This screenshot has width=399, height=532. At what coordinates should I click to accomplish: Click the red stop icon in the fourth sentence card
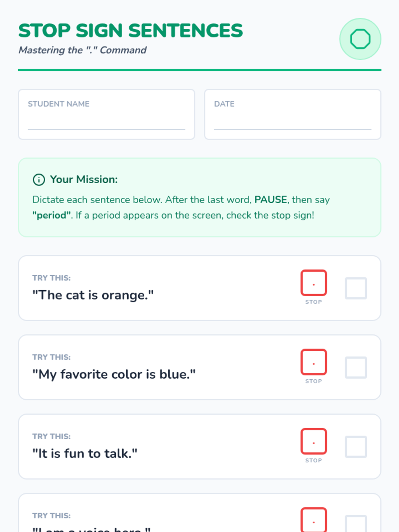point(314,520)
